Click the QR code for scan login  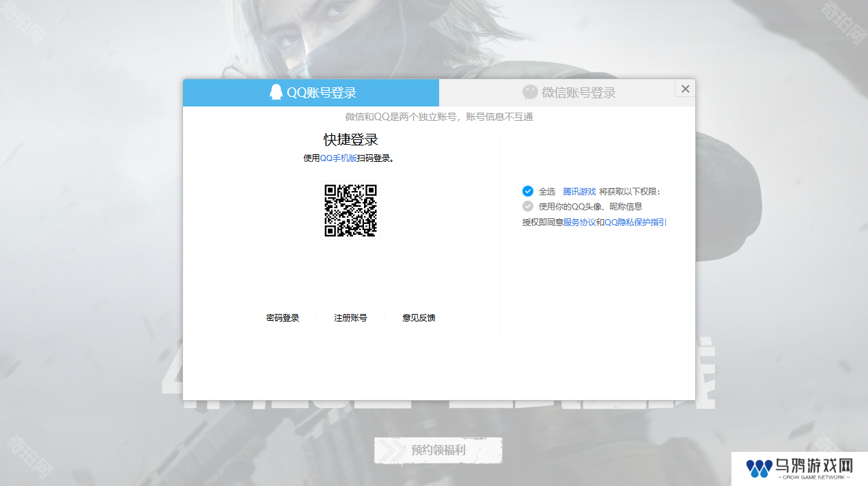click(x=350, y=210)
